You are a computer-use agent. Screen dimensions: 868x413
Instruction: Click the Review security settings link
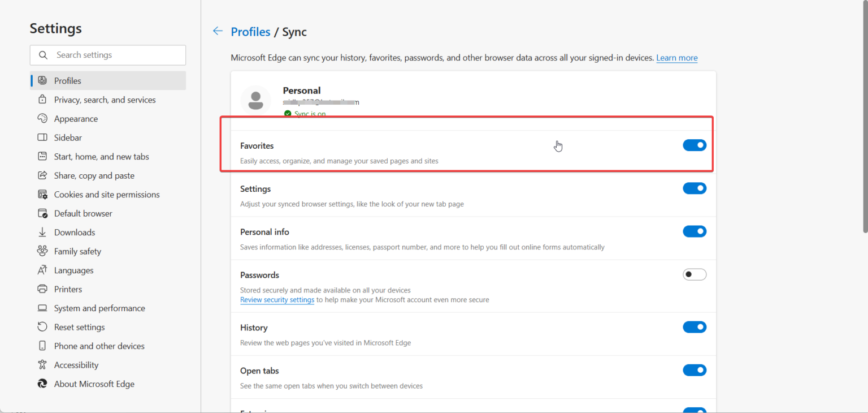pos(277,300)
